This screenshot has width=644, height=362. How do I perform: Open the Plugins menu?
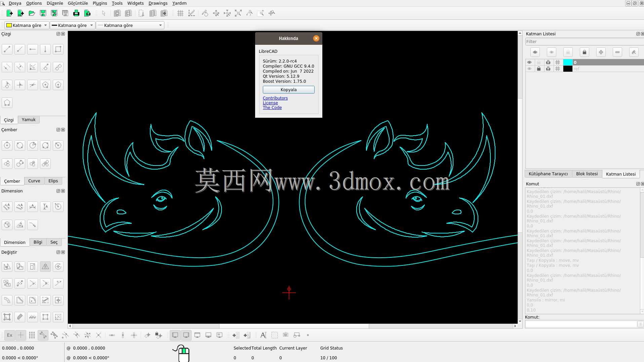pyautogui.click(x=100, y=3)
